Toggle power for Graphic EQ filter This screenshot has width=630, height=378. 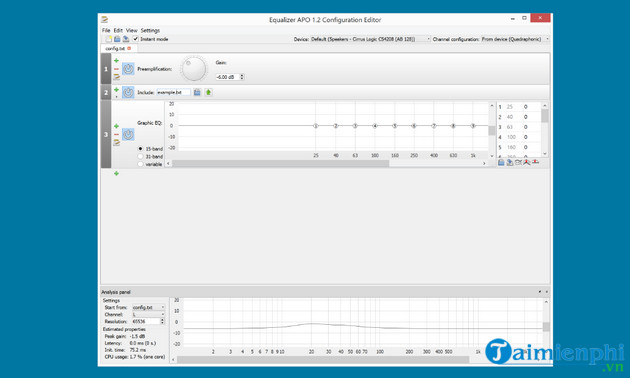tap(128, 134)
